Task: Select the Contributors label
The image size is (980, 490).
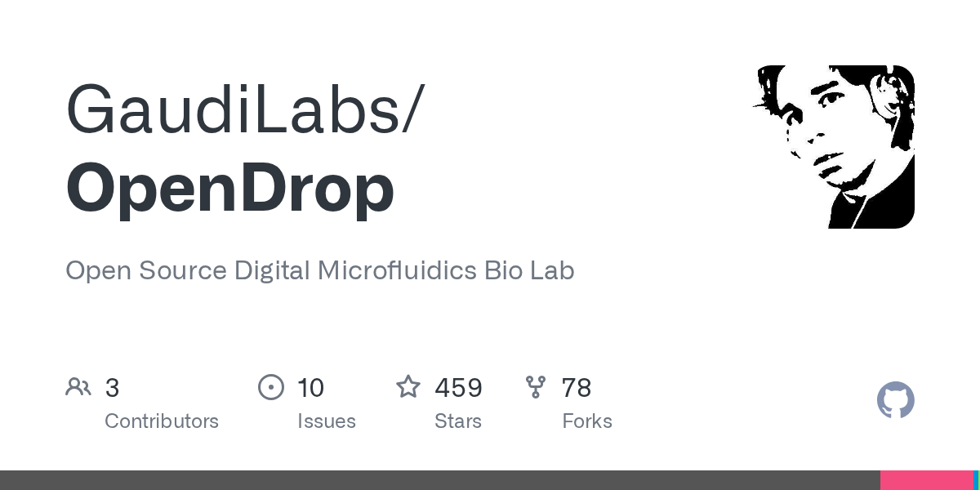Action: [x=162, y=421]
